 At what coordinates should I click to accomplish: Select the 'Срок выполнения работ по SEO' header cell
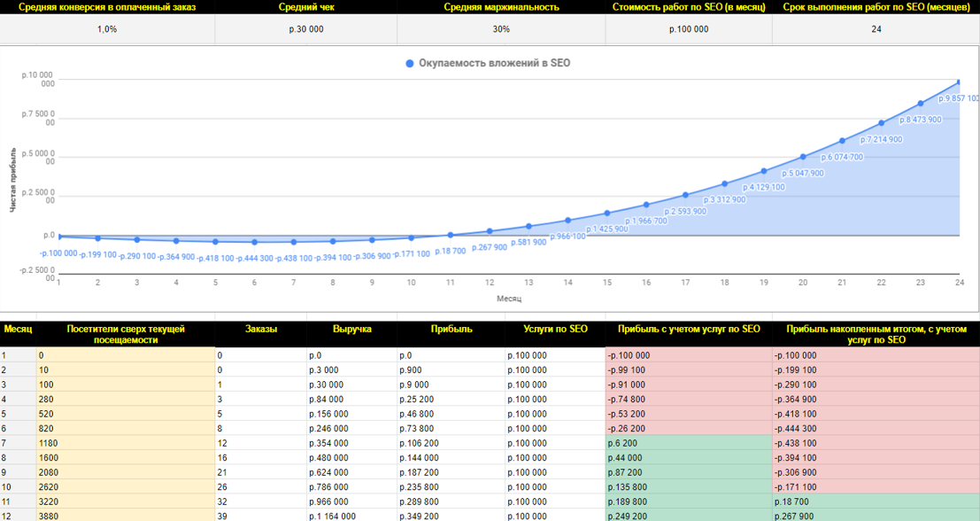[x=875, y=7]
